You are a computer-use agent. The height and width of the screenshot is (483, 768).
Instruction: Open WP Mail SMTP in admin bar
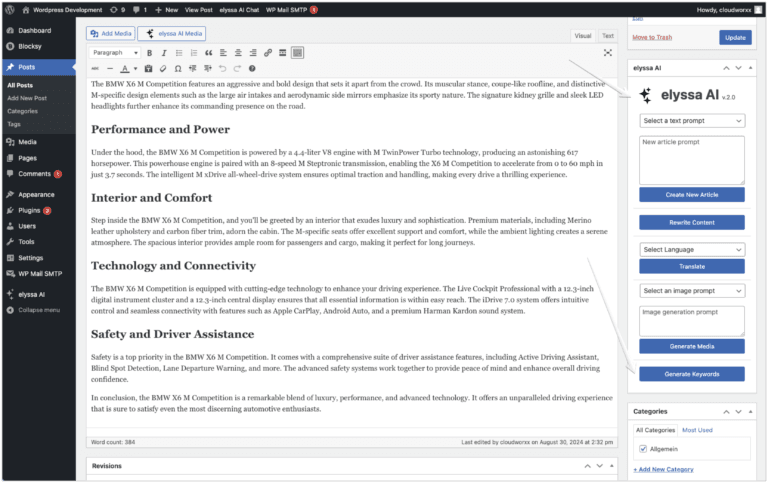(x=291, y=9)
